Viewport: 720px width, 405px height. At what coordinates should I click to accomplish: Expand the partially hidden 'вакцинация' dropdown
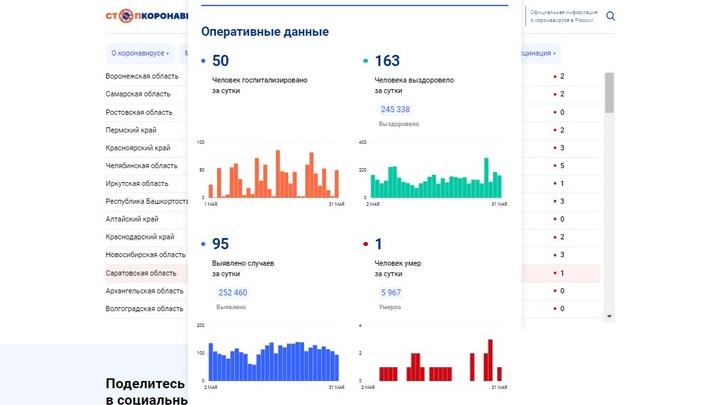coord(540,53)
